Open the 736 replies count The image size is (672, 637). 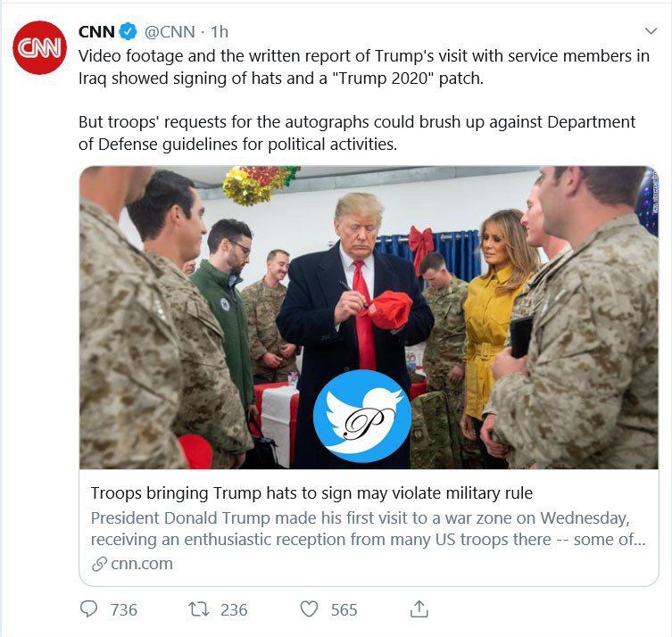click(x=124, y=609)
